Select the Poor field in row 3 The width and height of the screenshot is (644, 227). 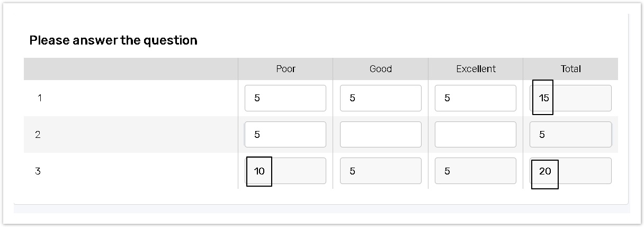tap(285, 171)
